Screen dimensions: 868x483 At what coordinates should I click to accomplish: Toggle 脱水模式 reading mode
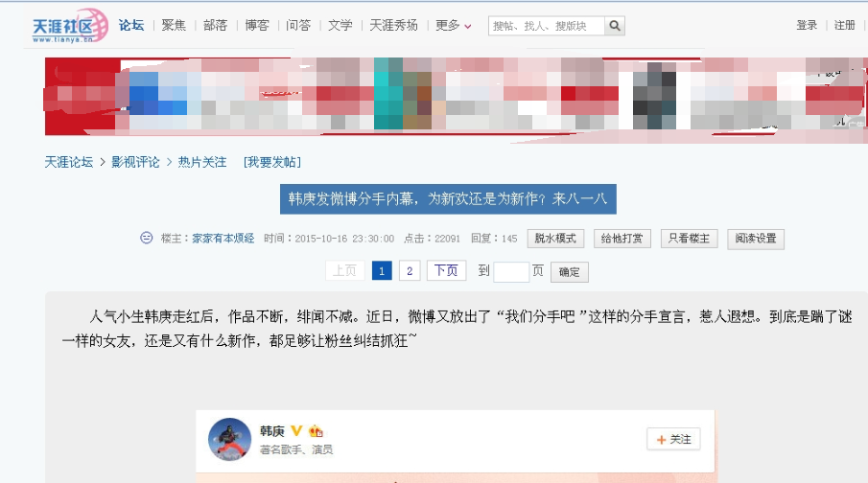(555, 239)
